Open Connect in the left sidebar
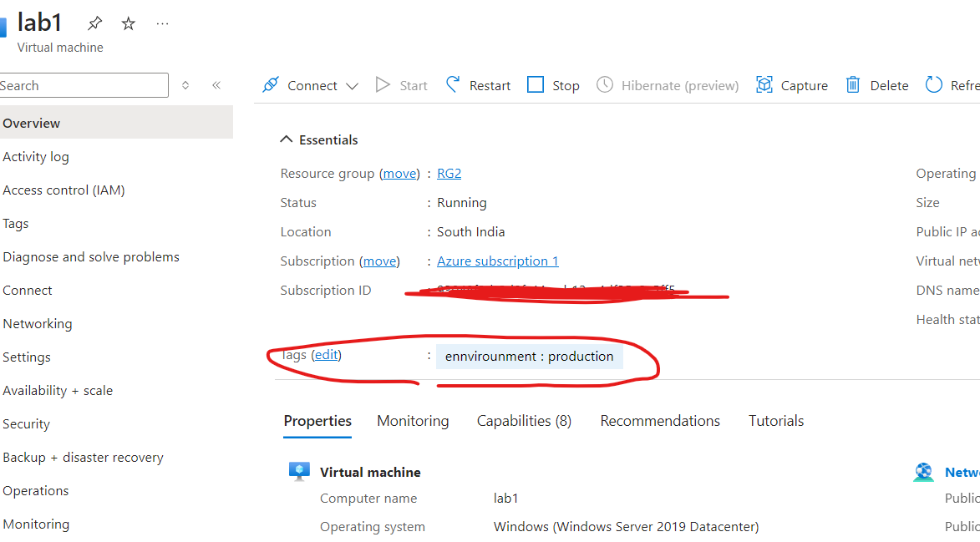 coord(28,291)
